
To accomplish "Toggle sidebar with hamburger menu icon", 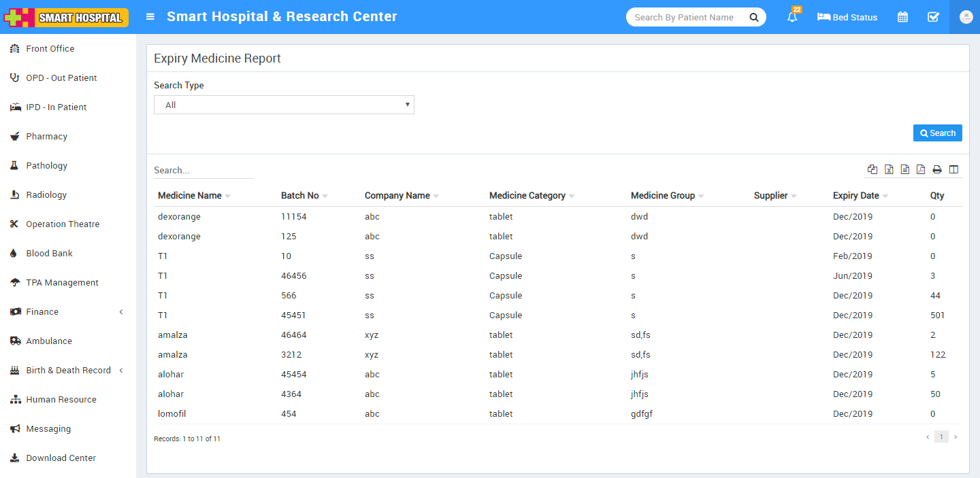I will click(x=150, y=17).
